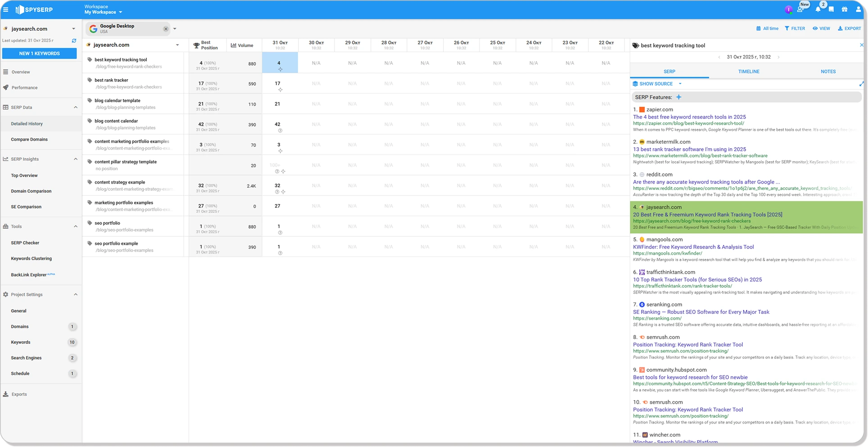868x447 pixels.
Task: Open the SHOW SOURCE dropdown
Action: [657, 84]
